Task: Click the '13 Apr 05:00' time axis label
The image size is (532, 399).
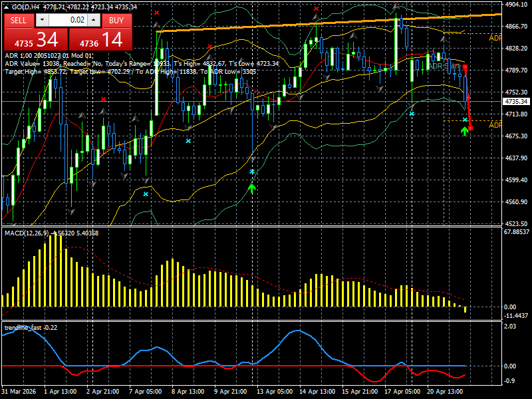Action: (275, 391)
